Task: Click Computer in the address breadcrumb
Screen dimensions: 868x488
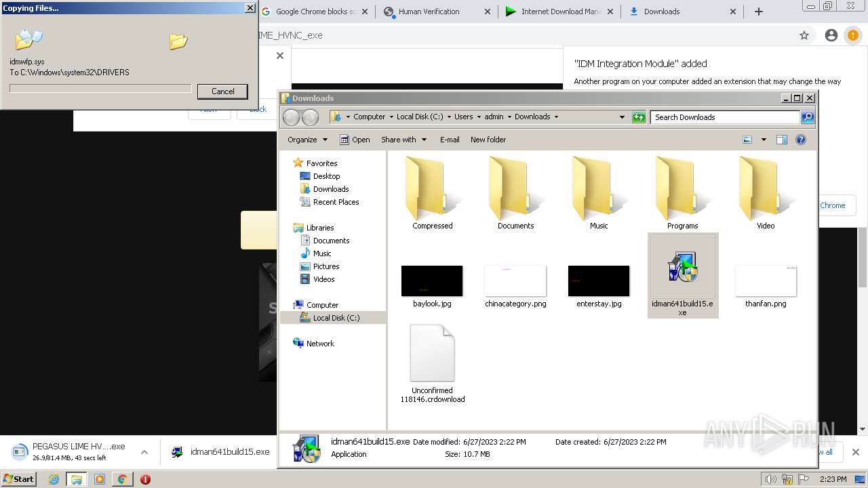Action: click(369, 117)
